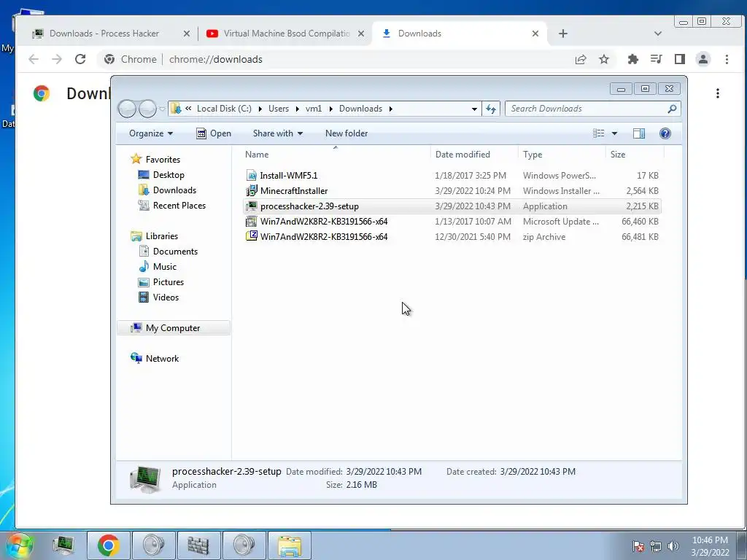This screenshot has height=560, width=747.
Task: Go back in Explorer window
Action: [127, 109]
